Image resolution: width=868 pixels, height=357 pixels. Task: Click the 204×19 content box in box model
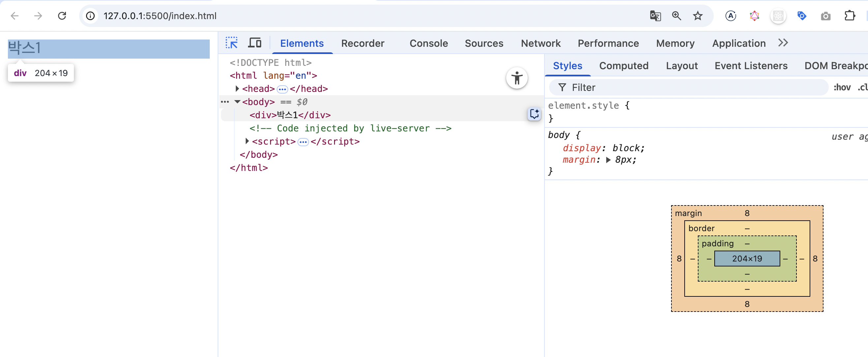point(747,259)
